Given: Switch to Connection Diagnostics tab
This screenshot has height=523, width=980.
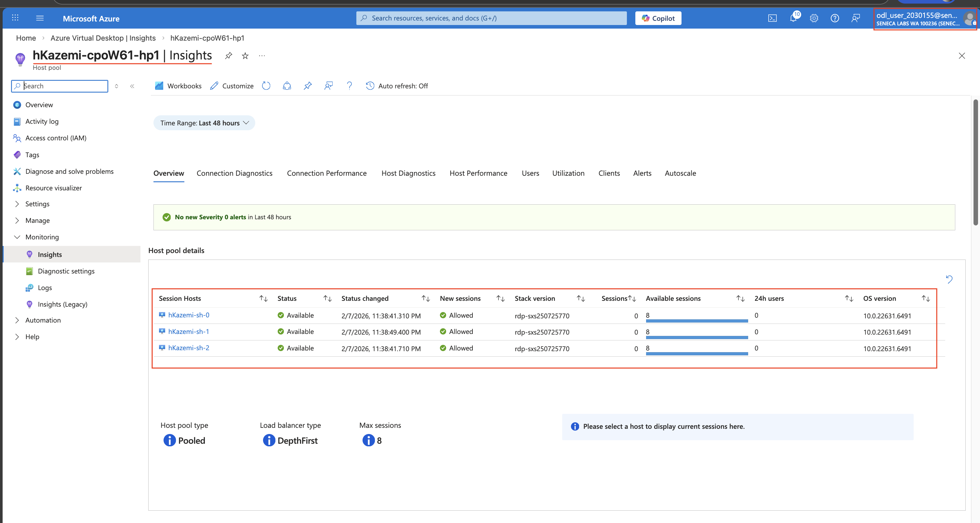Looking at the screenshot, I should pyautogui.click(x=234, y=173).
